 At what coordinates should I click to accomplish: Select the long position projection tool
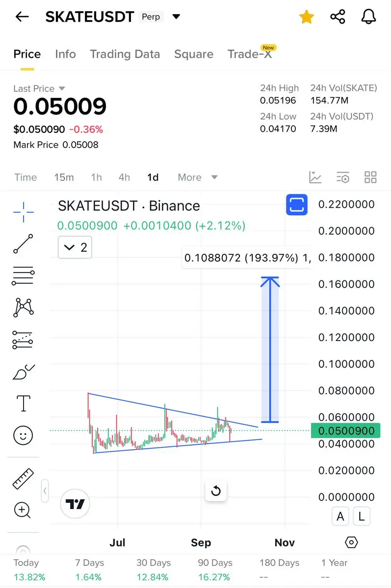point(23,340)
